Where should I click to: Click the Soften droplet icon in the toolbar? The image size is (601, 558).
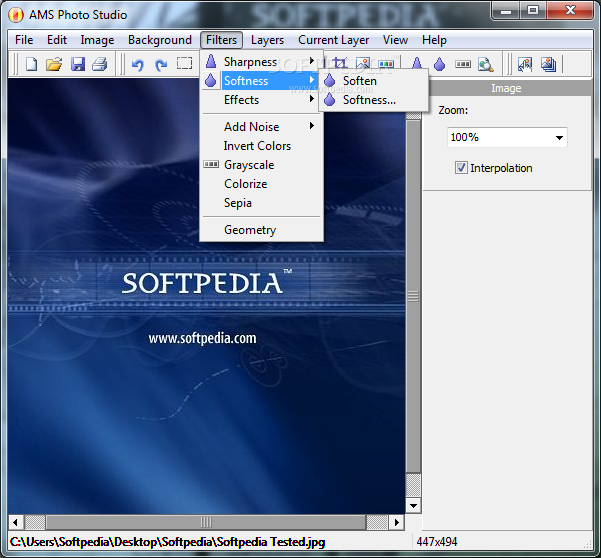pos(440,64)
